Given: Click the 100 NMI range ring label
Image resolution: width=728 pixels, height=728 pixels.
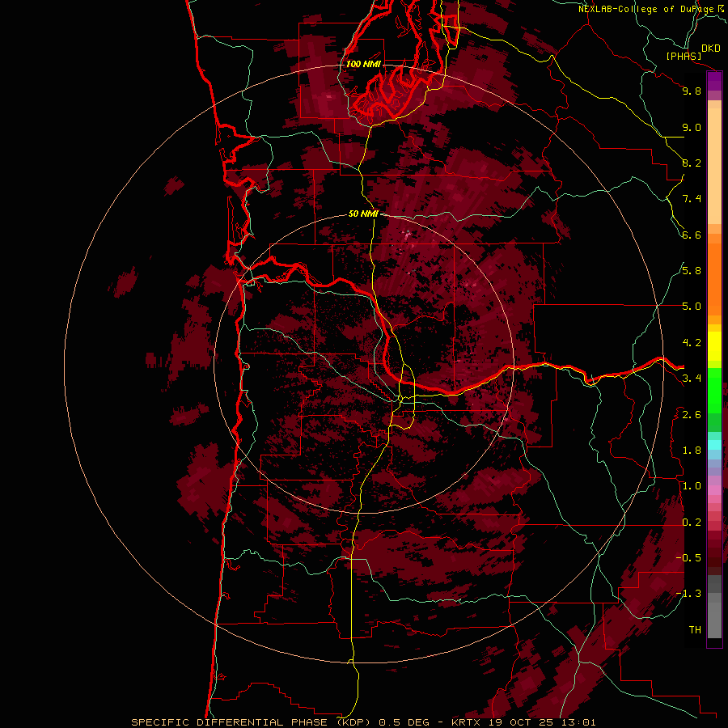Looking at the screenshot, I should pyautogui.click(x=363, y=64).
